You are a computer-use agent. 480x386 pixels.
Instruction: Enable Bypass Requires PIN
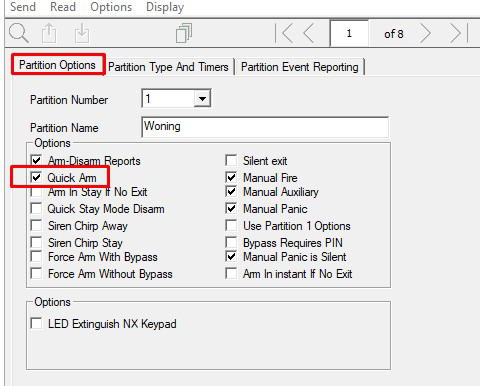click(231, 242)
